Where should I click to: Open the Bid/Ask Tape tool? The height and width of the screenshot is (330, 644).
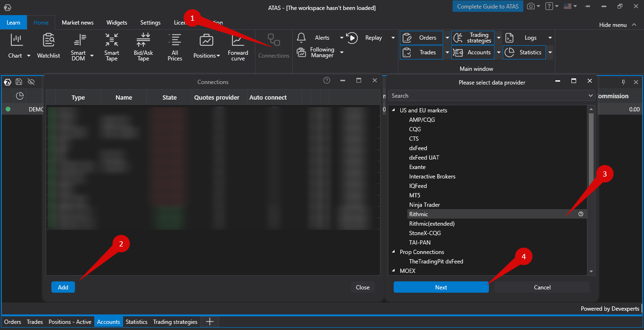(x=143, y=46)
